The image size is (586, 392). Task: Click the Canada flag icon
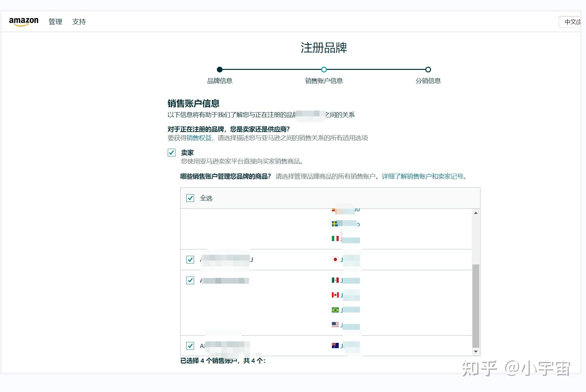[335, 295]
